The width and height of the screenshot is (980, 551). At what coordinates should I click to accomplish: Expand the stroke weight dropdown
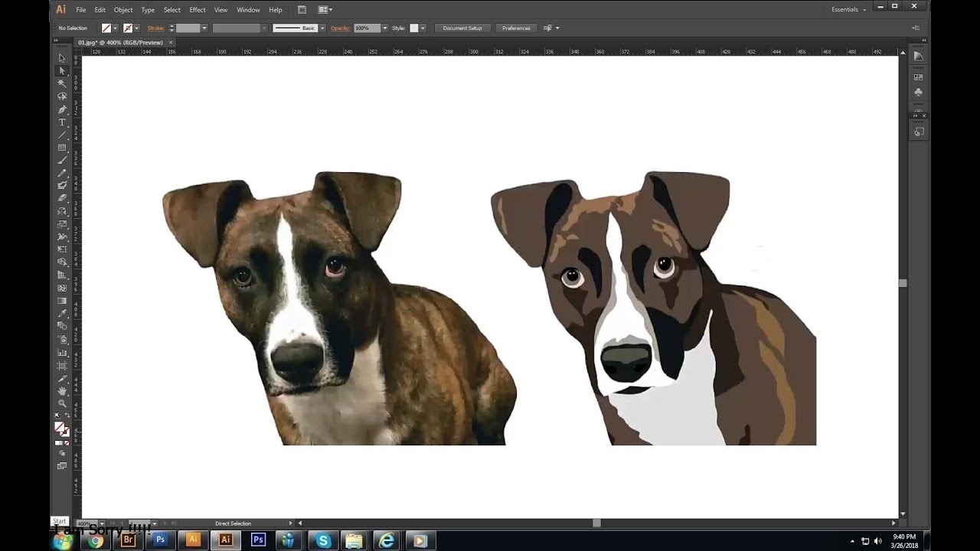(x=204, y=28)
